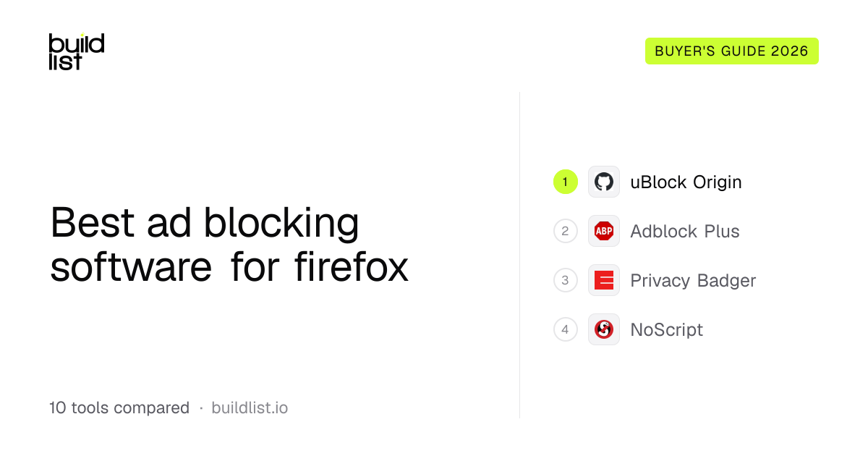Open the Buyer's Guide 2026 badge

click(732, 51)
